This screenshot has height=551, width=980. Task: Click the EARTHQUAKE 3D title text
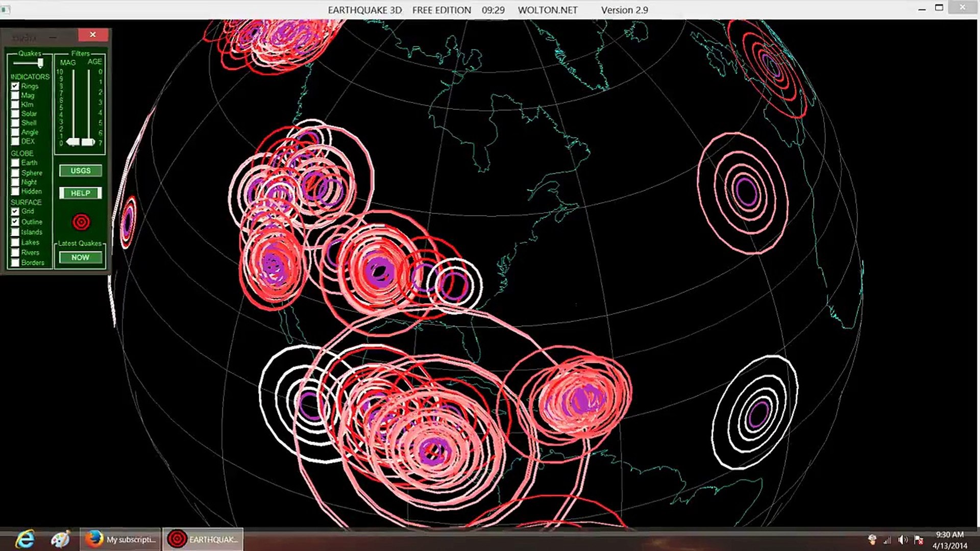(x=365, y=10)
